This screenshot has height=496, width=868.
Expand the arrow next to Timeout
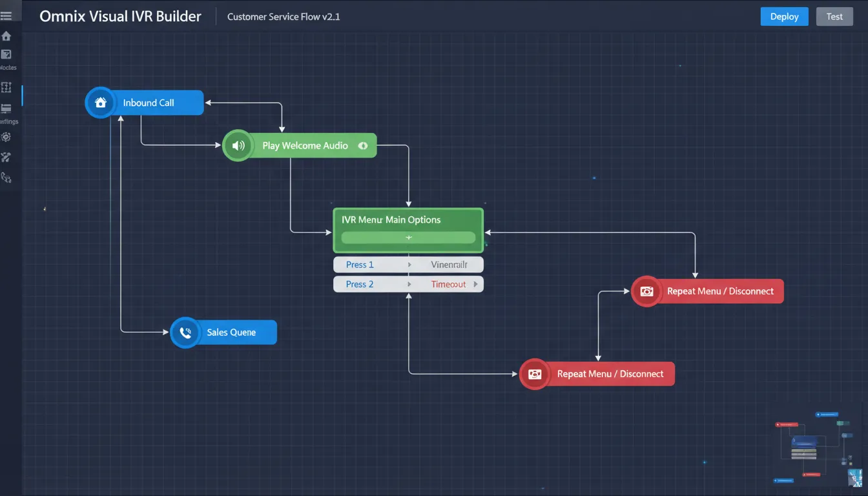(476, 284)
